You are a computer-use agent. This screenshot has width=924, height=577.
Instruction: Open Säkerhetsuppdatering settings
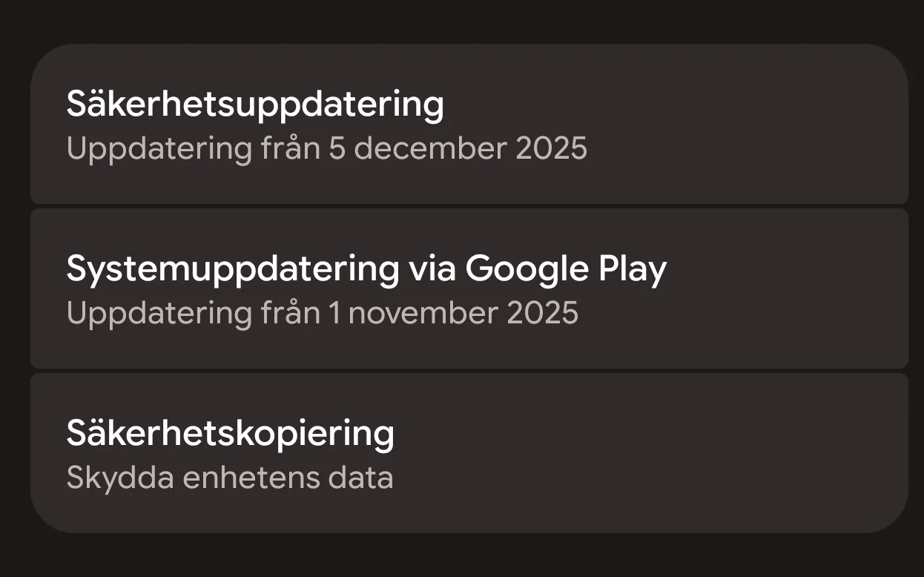469,125
